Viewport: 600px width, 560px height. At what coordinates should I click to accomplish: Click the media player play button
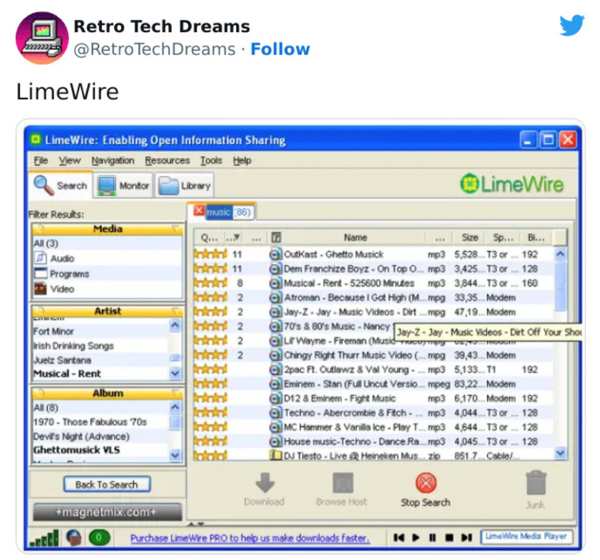(x=416, y=538)
